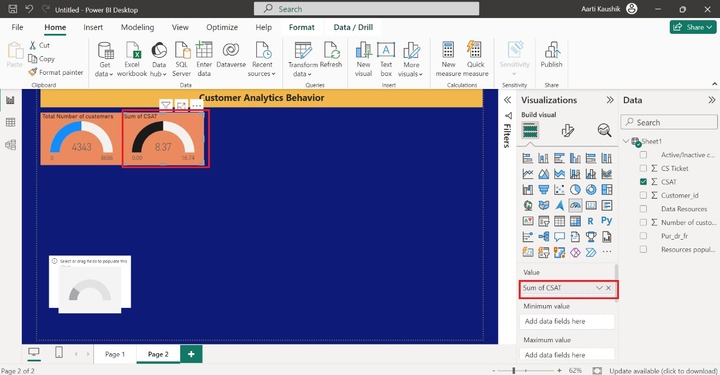This screenshot has width=720, height=375.
Task: Select the Line chart visual
Action: (x=528, y=174)
